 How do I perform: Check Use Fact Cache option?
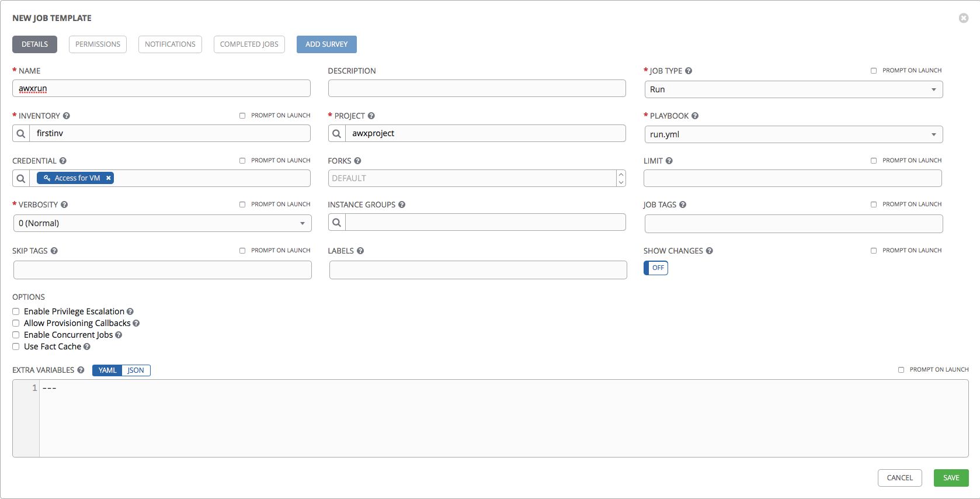point(16,346)
